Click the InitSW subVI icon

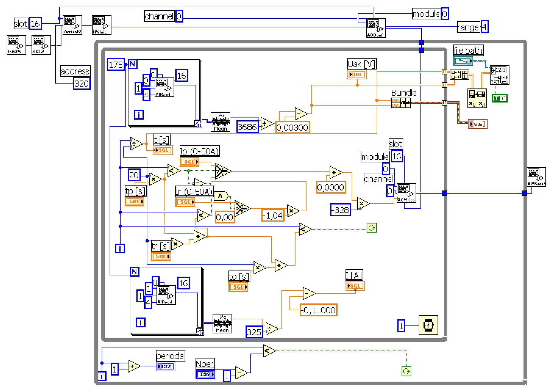tap(16, 45)
